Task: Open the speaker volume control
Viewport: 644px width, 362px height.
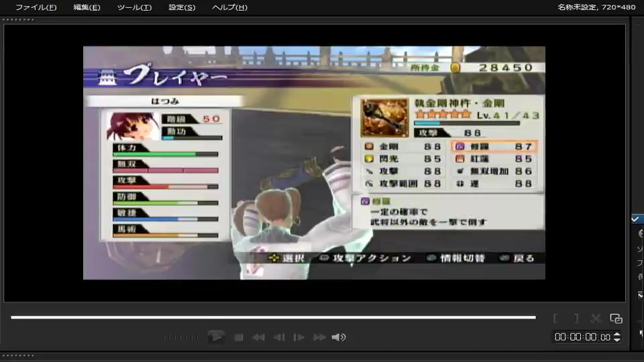Action: 339,337
